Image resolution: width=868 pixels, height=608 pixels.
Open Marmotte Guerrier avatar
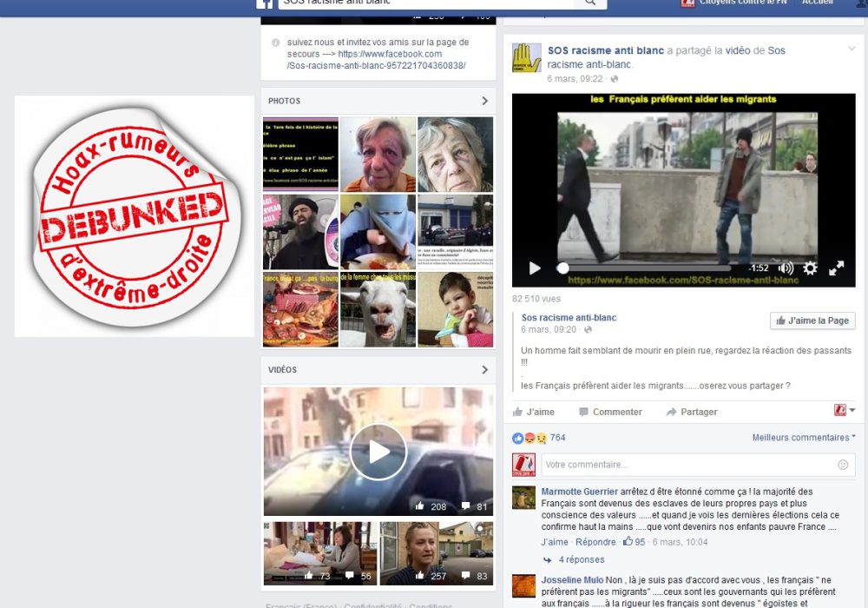[523, 498]
